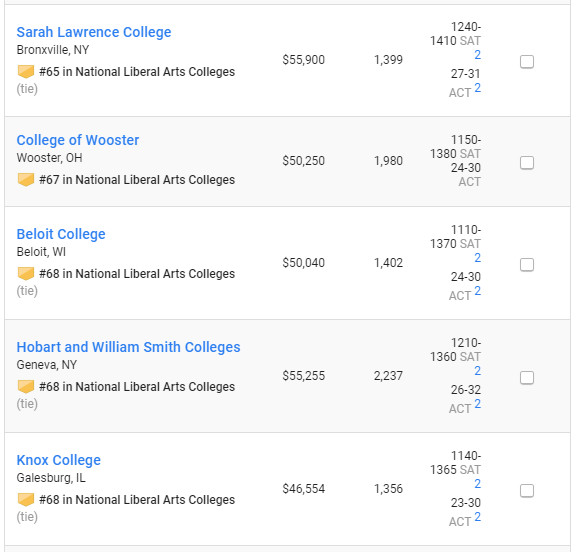Enable the compare checkbox for Hobart and William Smith

527,378
